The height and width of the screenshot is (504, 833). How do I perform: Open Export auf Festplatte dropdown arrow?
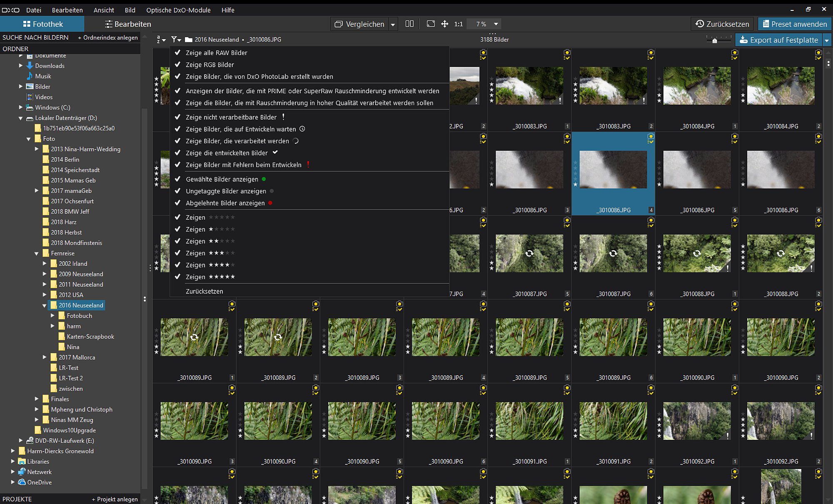click(x=827, y=40)
